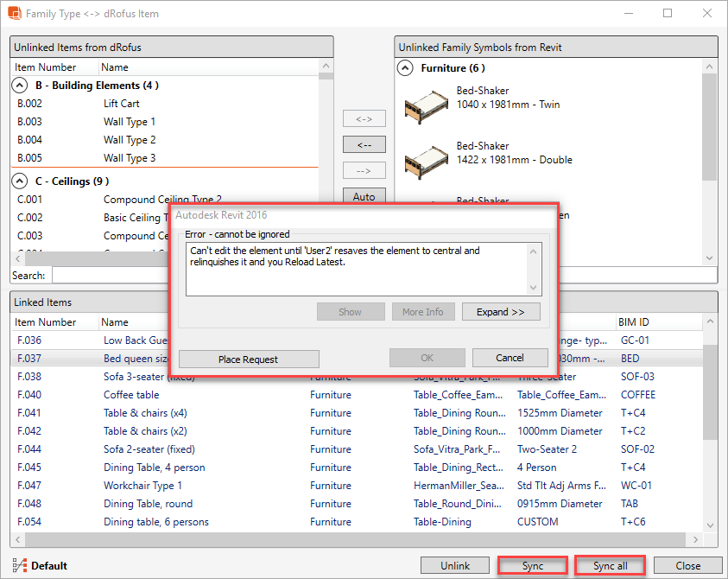Click the dRofus app icon in title bar
The height and width of the screenshot is (579, 728).
pyautogui.click(x=14, y=14)
